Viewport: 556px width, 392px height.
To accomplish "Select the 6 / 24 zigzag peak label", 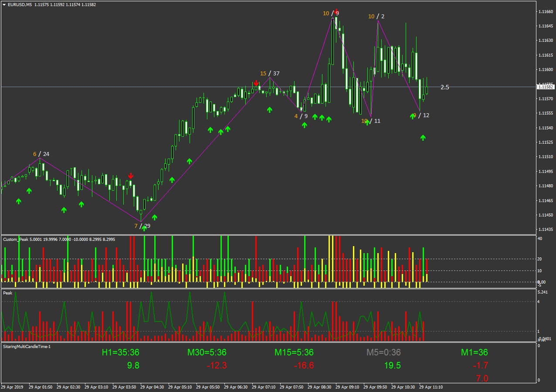I will click(41, 154).
